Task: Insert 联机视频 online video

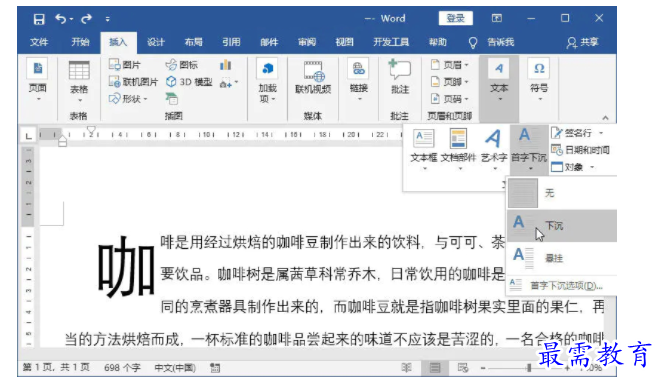Action: [x=313, y=77]
